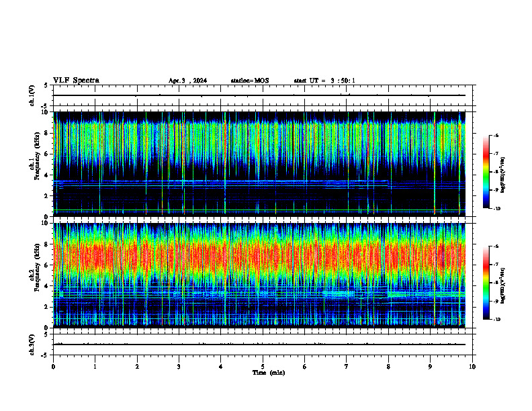This screenshot has height=411, width=532.
Task: Click the "1" tick on the Time axis
Action: pos(95,367)
